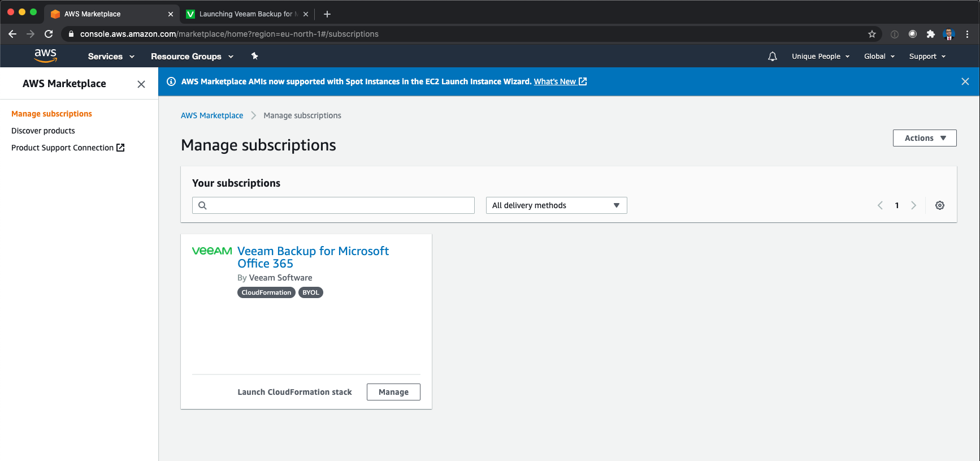Go forward in the browser

tap(31, 34)
